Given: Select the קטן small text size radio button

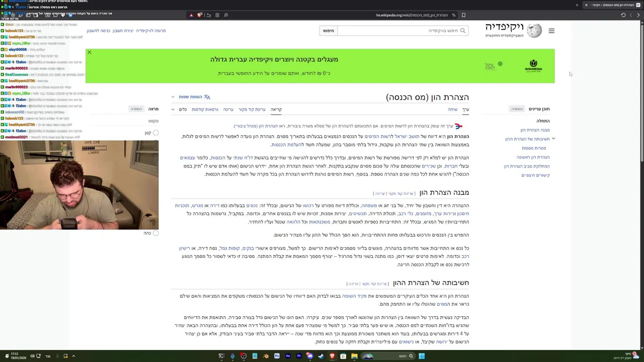Looking at the screenshot, I should point(155,133).
